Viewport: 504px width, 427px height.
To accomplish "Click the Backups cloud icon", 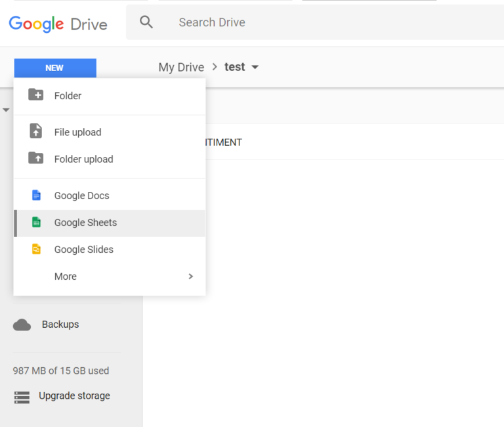I will (22, 325).
